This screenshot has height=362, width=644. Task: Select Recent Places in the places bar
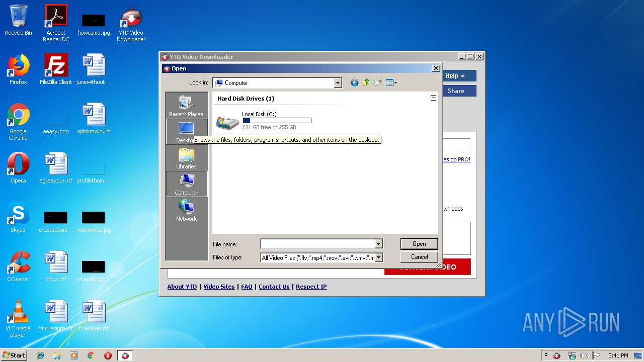tap(186, 106)
